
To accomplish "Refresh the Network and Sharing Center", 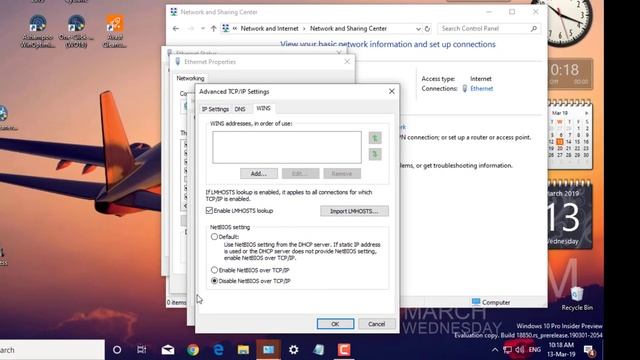I will point(427,29).
